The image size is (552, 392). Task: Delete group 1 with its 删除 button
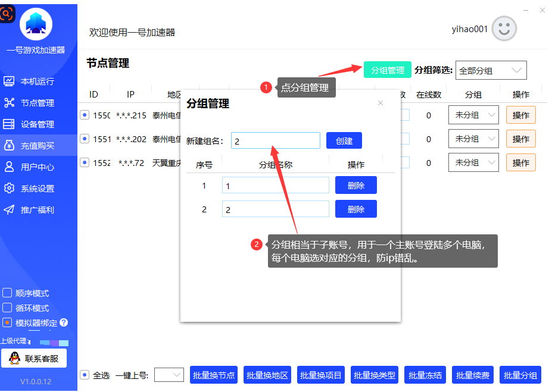355,186
